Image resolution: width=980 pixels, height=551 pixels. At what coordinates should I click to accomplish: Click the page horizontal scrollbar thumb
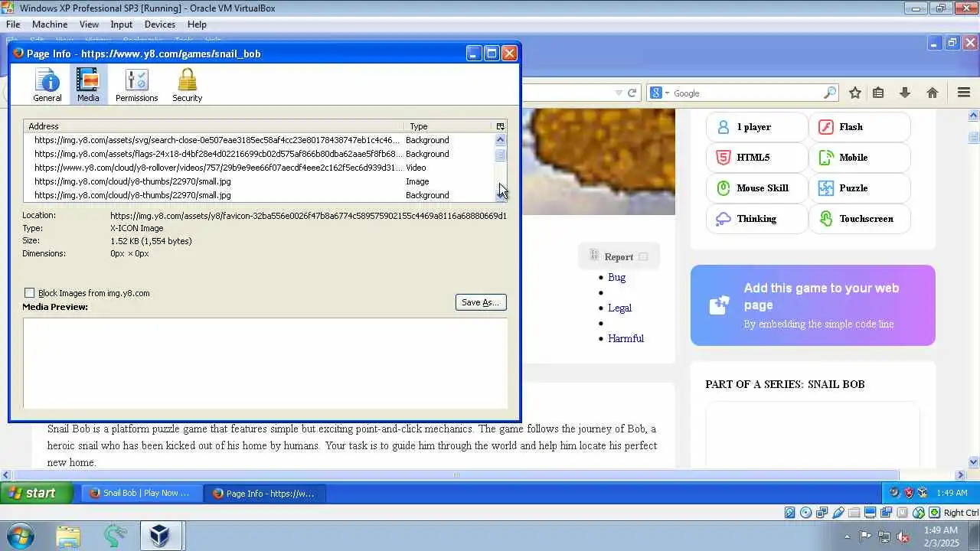click(x=456, y=474)
